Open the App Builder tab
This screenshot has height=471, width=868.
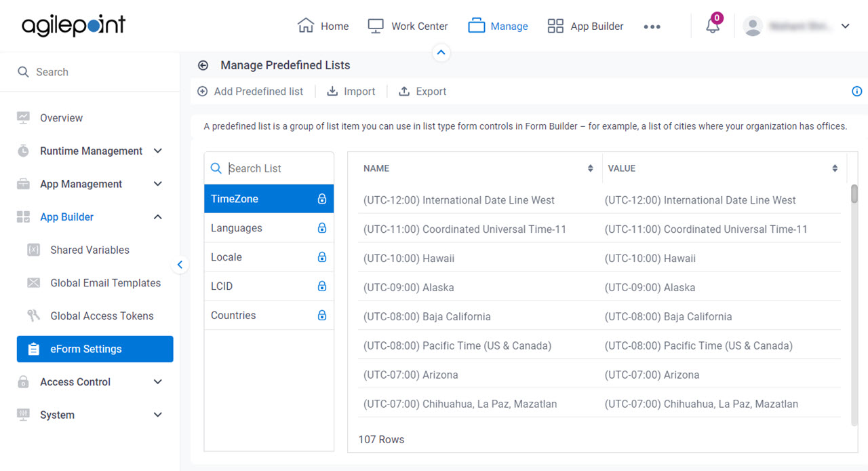[x=585, y=26]
